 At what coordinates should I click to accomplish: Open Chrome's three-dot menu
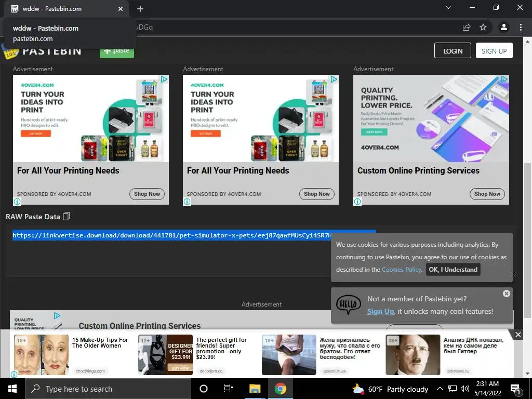[521, 27]
